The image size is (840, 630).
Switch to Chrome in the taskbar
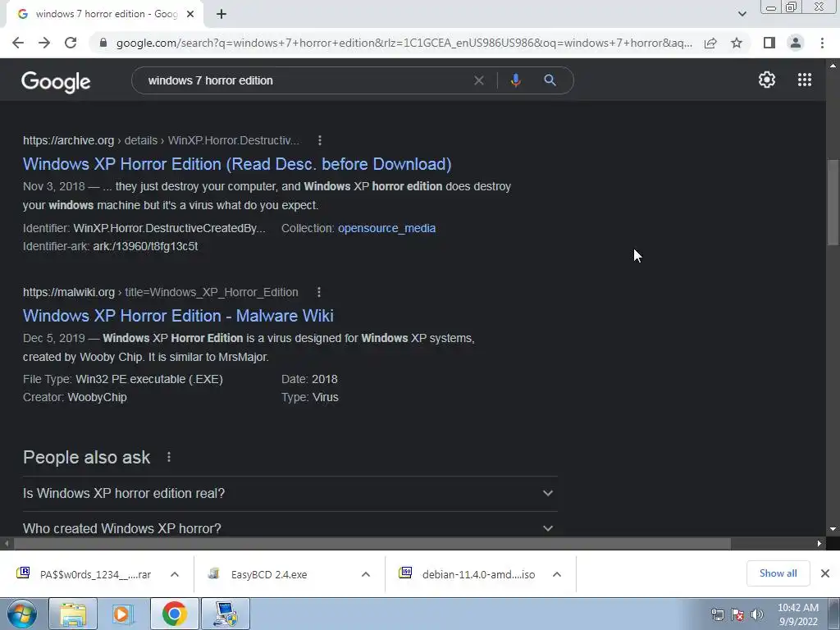click(174, 614)
